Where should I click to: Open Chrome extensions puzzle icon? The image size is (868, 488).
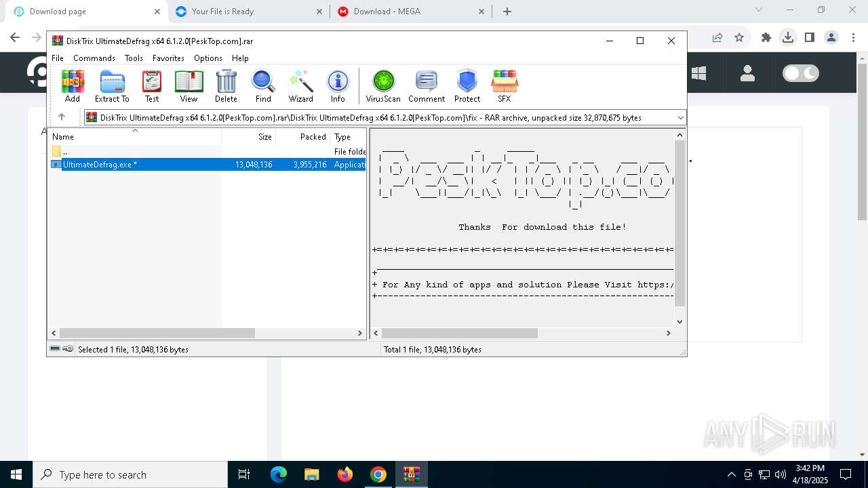(x=766, y=38)
